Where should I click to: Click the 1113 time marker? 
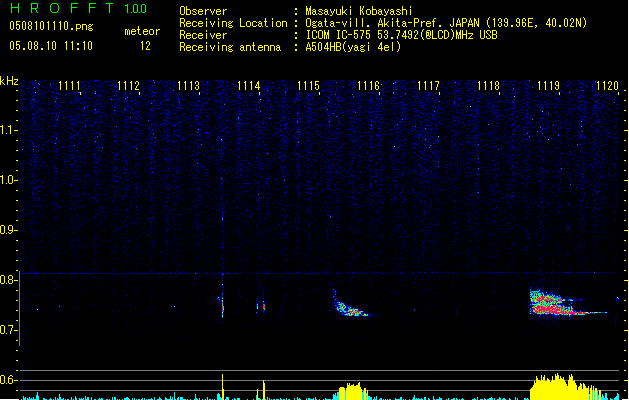[x=189, y=86]
